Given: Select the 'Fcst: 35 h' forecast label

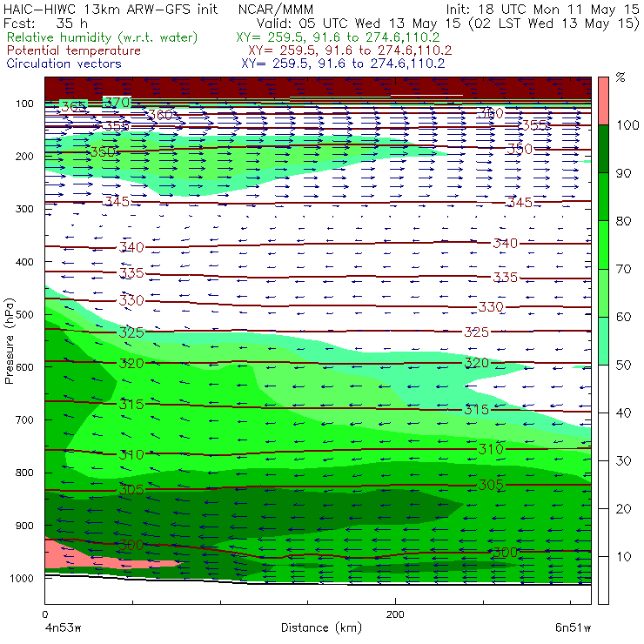Looking at the screenshot, I should click(45, 23).
